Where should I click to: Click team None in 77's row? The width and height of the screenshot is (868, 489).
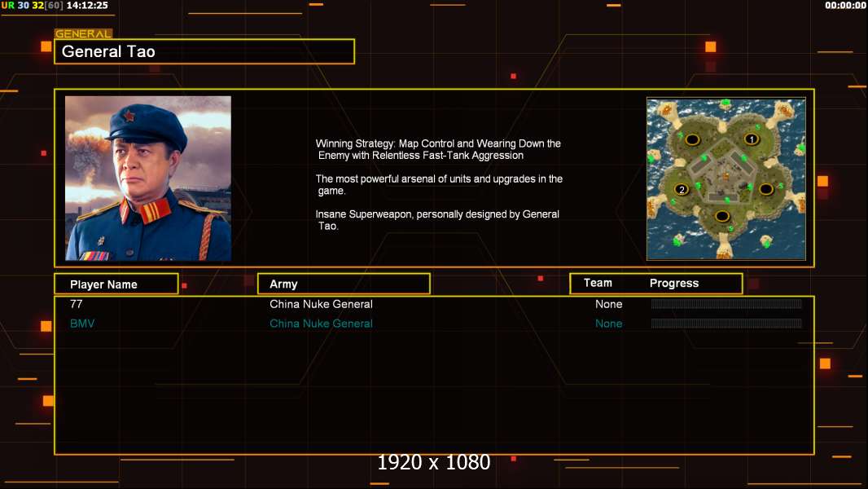click(x=608, y=304)
